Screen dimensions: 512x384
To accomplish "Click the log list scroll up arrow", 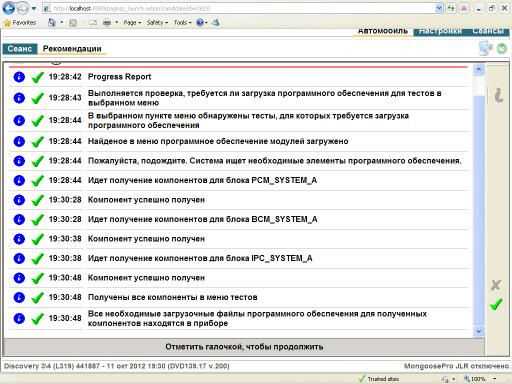I will [x=479, y=69].
